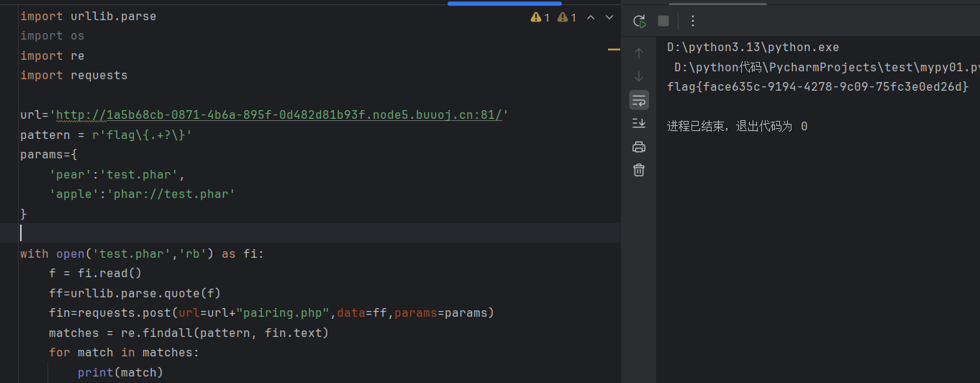Click the 'pear':'test.phar' entry
The width and height of the screenshot is (980, 383).
coord(117,175)
